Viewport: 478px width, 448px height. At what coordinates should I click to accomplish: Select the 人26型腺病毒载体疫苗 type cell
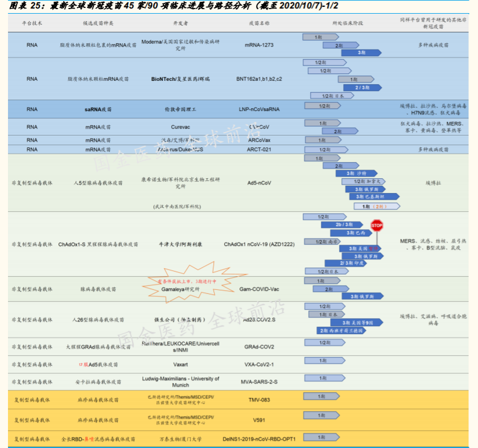(98, 319)
